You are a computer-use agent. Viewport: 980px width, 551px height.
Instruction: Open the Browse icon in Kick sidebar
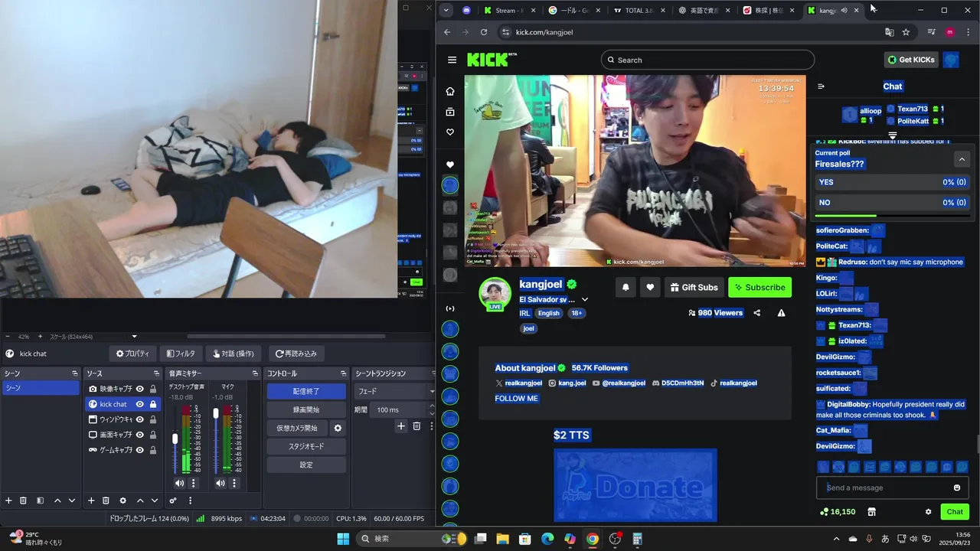[x=450, y=112]
